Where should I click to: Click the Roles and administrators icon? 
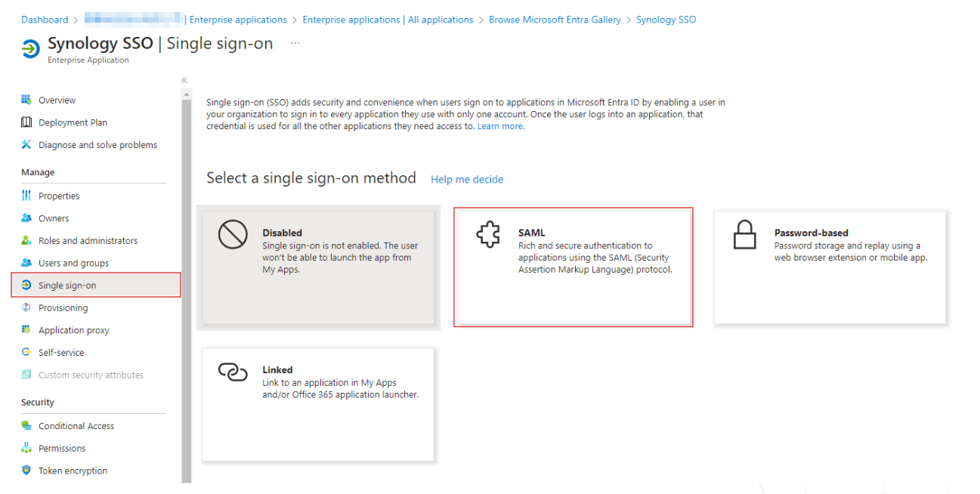tap(26, 240)
